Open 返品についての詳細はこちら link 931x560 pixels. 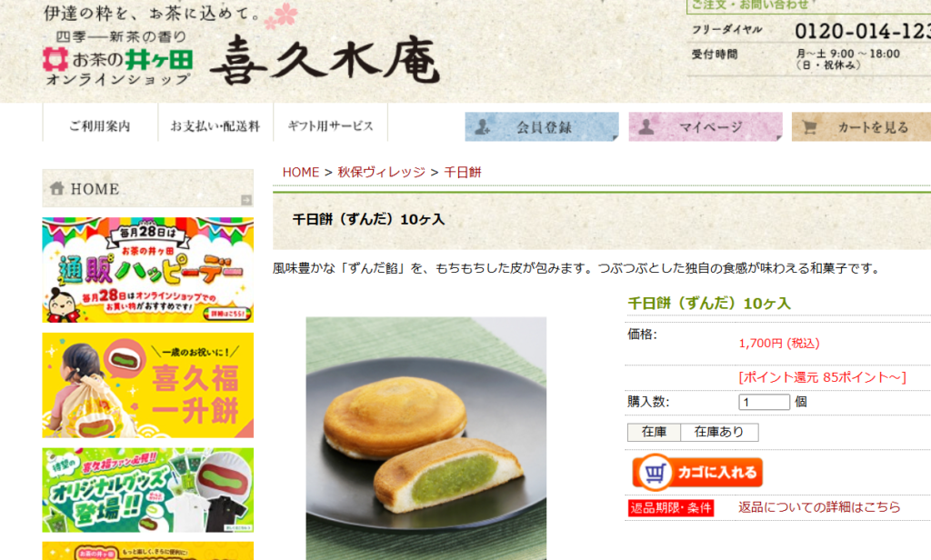(819, 507)
